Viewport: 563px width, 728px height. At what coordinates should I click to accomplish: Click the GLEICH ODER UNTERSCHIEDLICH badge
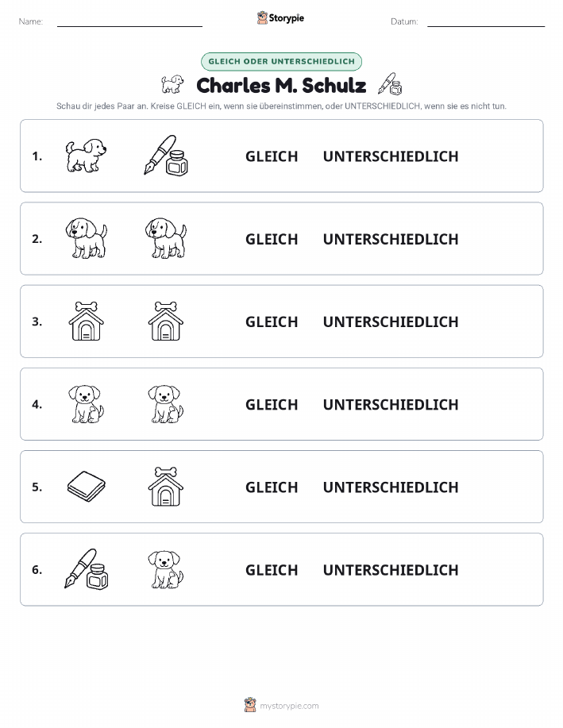281,61
